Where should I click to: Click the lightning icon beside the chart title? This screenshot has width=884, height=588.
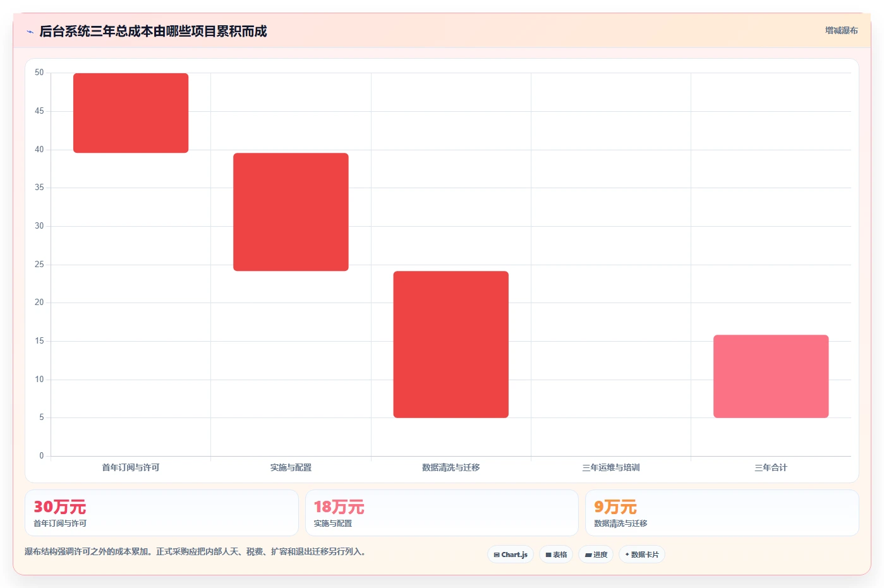30,32
